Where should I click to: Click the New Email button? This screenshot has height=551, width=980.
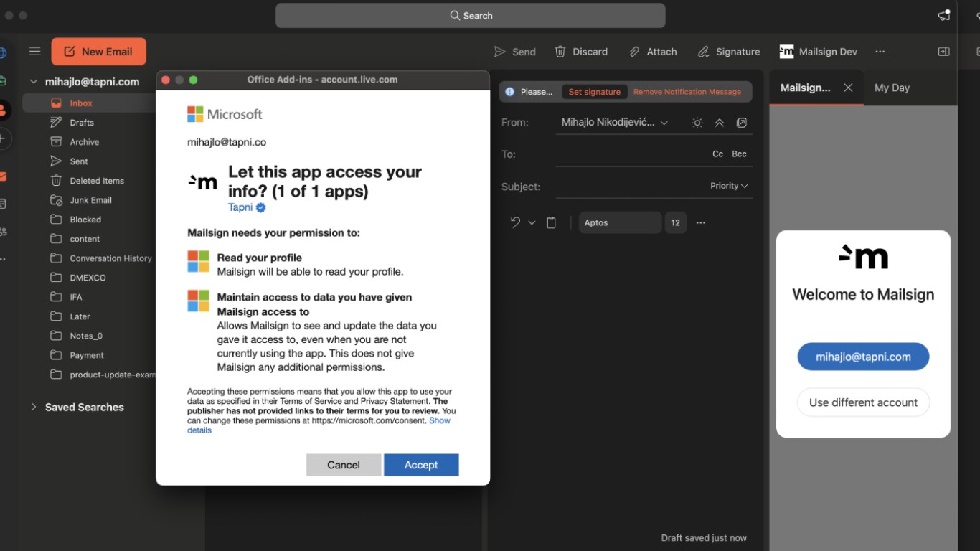[x=98, y=52]
